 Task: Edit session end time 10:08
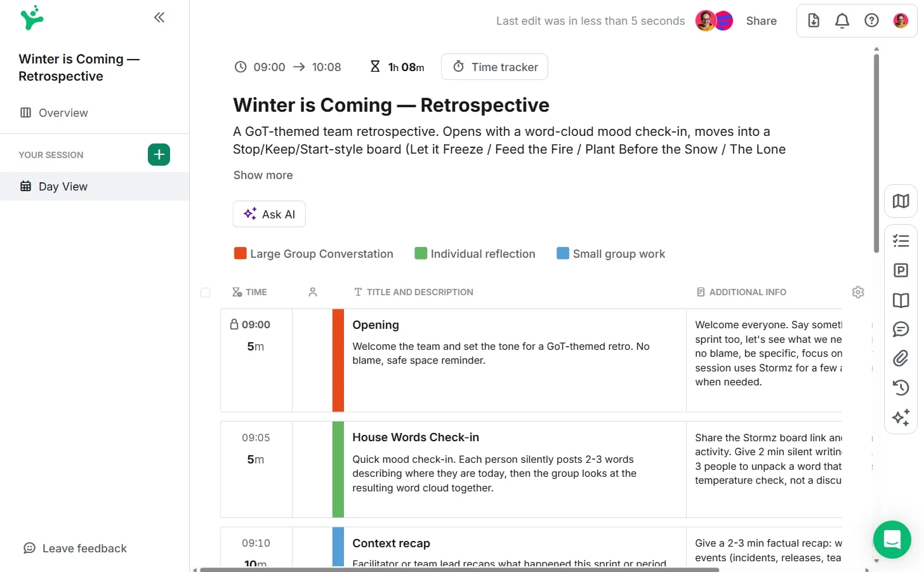coord(326,67)
